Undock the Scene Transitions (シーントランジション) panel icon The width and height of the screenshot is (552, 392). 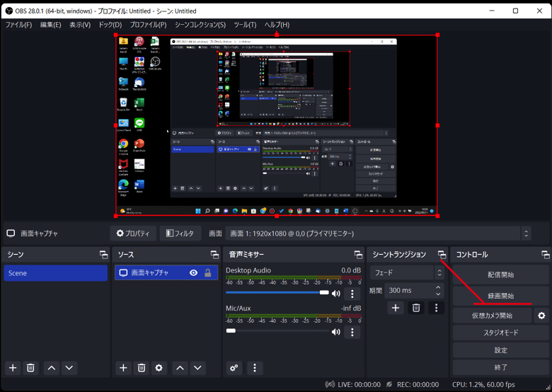[x=442, y=255]
